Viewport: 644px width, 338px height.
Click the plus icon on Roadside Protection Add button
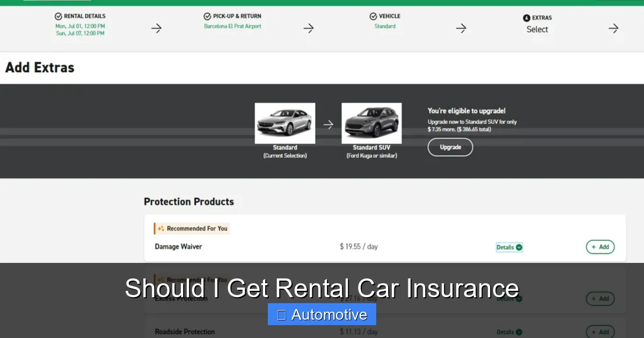coord(594,332)
